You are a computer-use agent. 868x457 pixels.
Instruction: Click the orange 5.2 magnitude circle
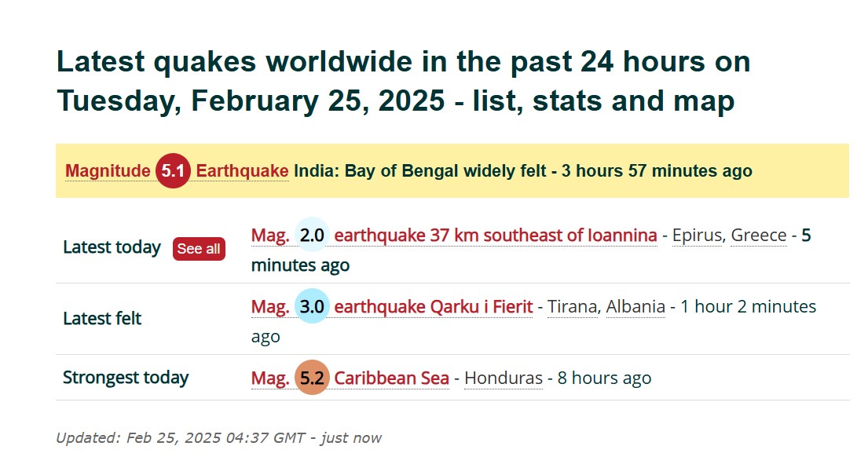312,378
